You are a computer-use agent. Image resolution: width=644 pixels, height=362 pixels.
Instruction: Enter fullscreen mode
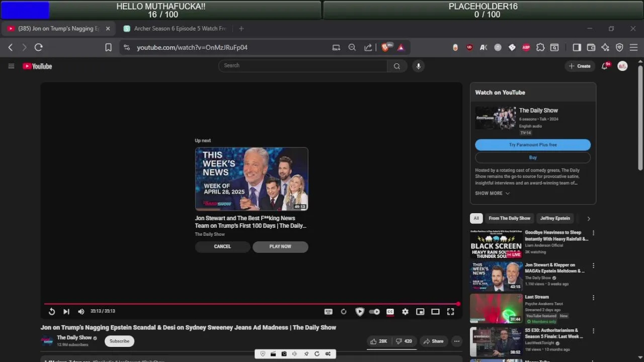click(450, 312)
